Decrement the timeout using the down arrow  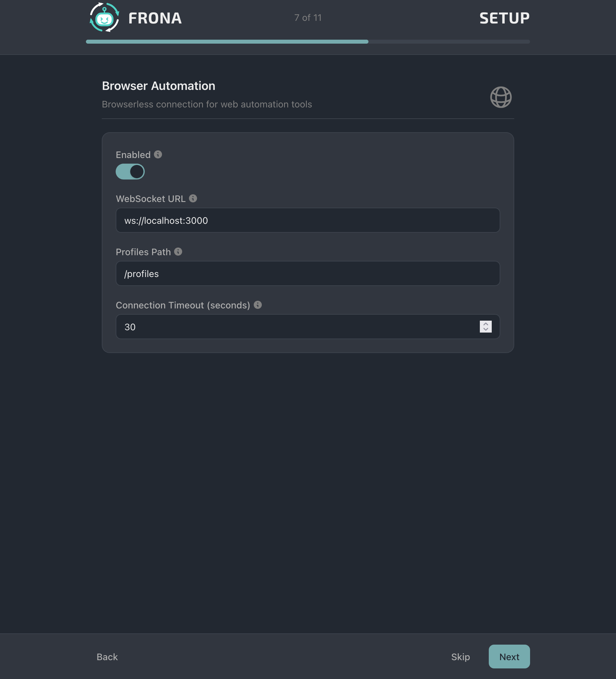[x=485, y=330]
